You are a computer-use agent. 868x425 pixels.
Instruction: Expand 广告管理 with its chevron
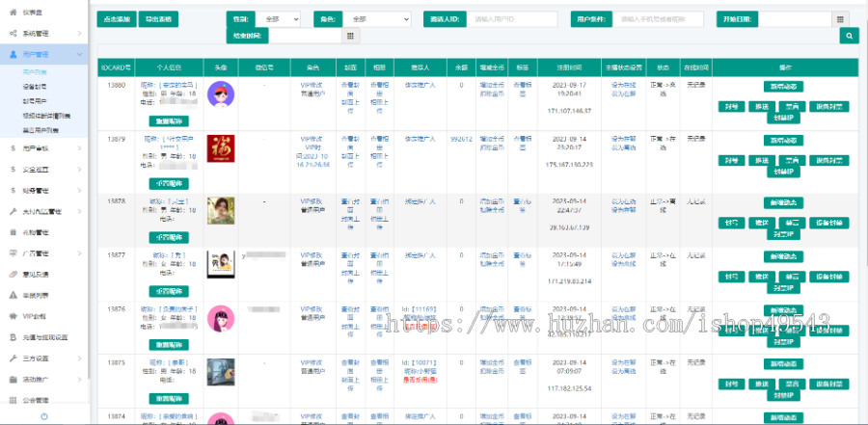coord(80,253)
